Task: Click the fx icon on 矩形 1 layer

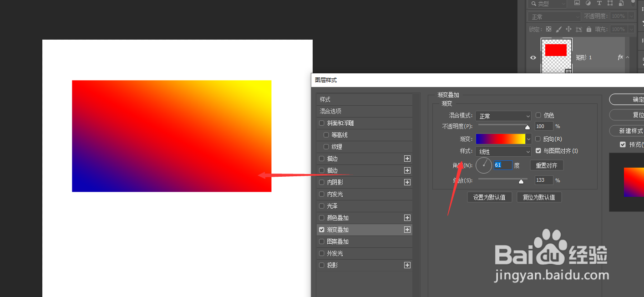Action: (620, 57)
